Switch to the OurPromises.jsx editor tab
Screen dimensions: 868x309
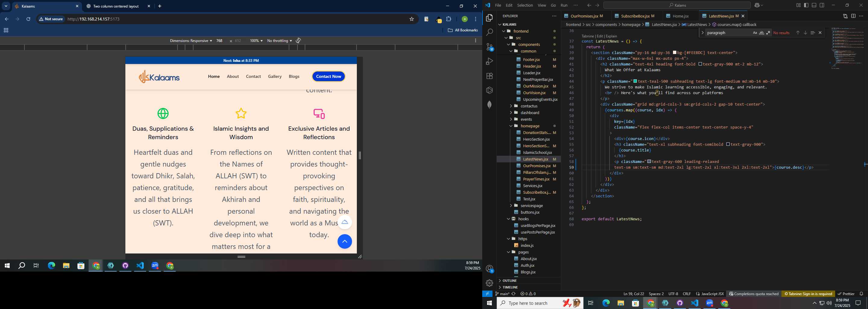coord(584,16)
